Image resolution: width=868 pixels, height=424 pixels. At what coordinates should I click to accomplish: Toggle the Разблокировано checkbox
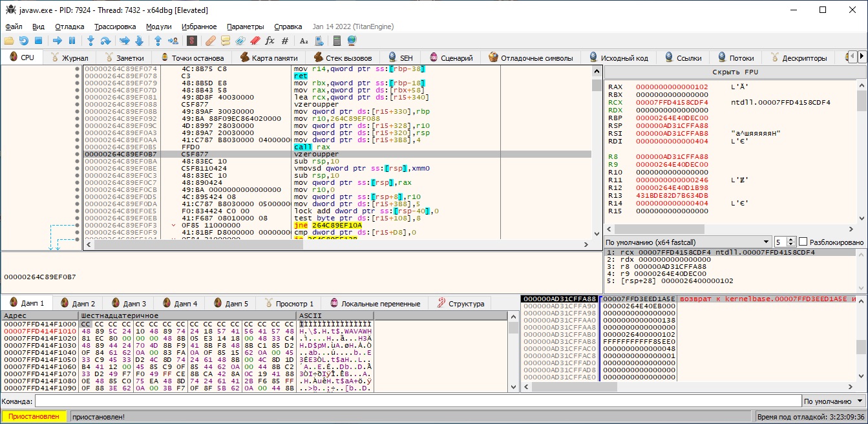[803, 242]
